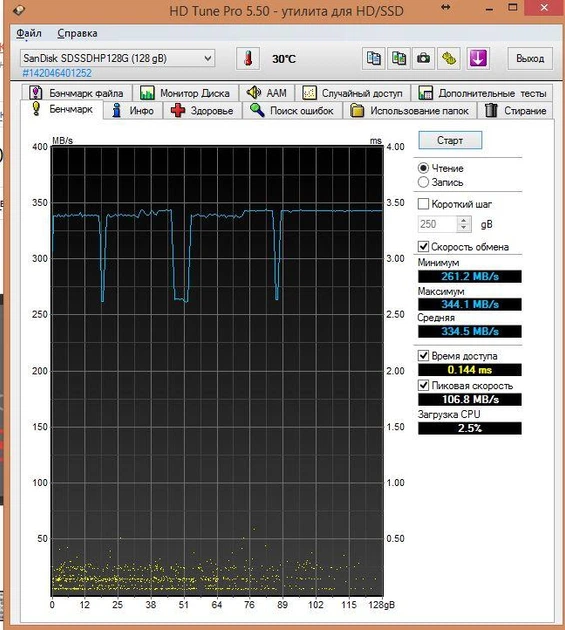Open Использование папок tab
Viewport: 565px width, 630px height.
pyautogui.click(x=409, y=110)
